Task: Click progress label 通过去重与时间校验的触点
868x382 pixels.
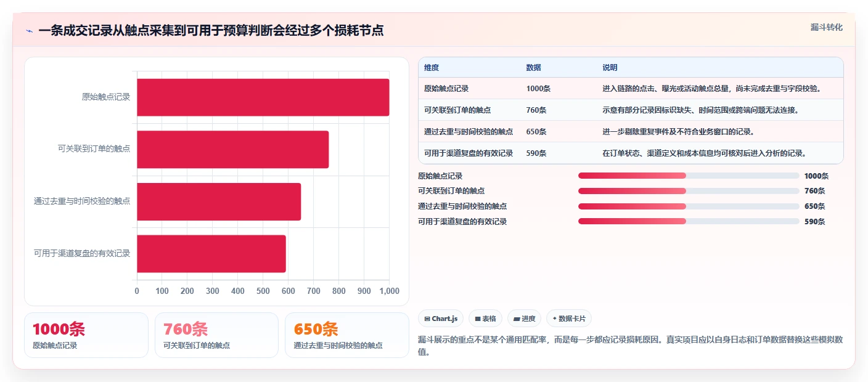Action: 462,206
